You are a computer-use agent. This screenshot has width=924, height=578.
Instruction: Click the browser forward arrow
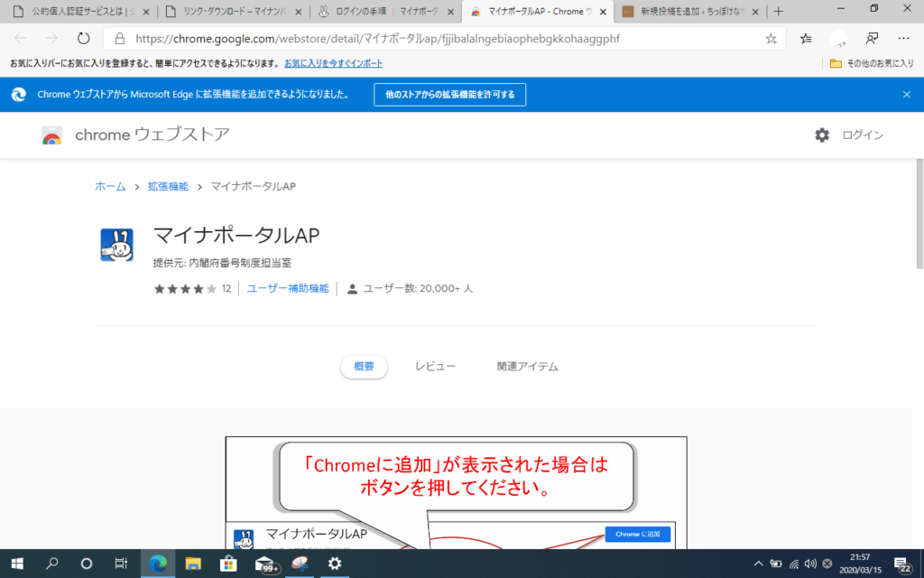(51, 39)
